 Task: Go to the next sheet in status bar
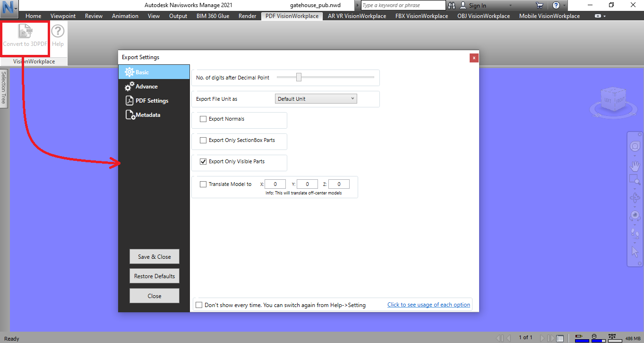pyautogui.click(x=542, y=338)
